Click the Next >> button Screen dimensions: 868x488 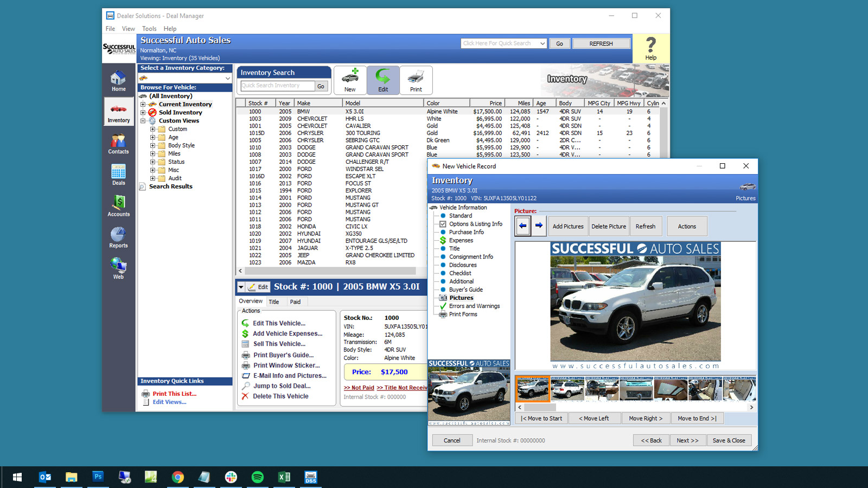pyautogui.click(x=688, y=440)
